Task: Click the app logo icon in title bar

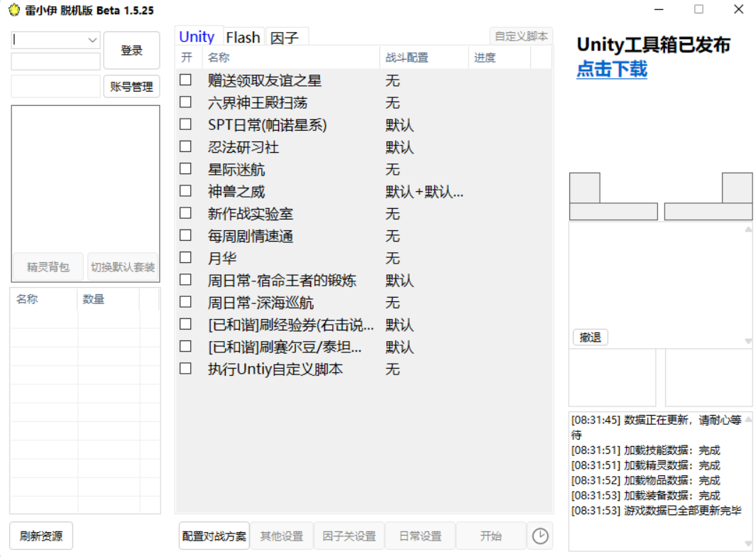Action: 13,10
